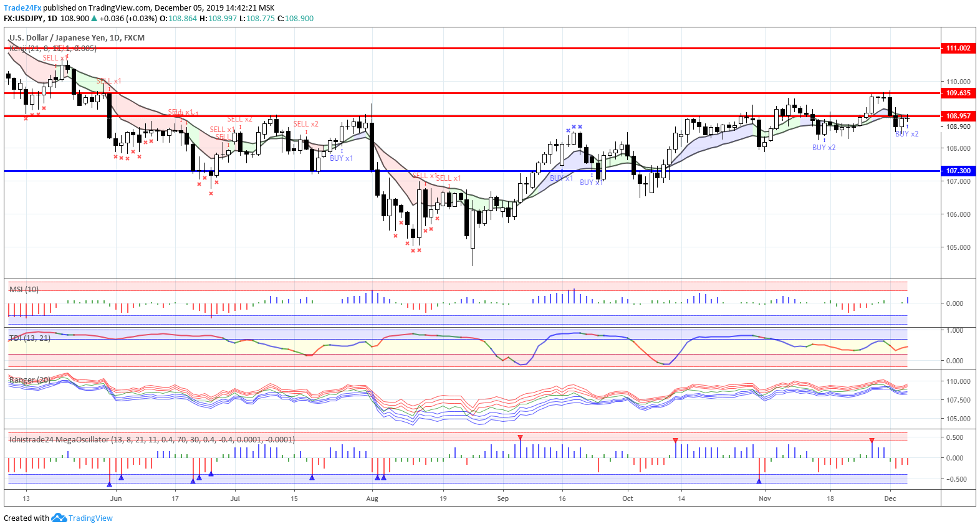
Task: Click the BUY x2 signal near November 18
Action: coord(824,148)
